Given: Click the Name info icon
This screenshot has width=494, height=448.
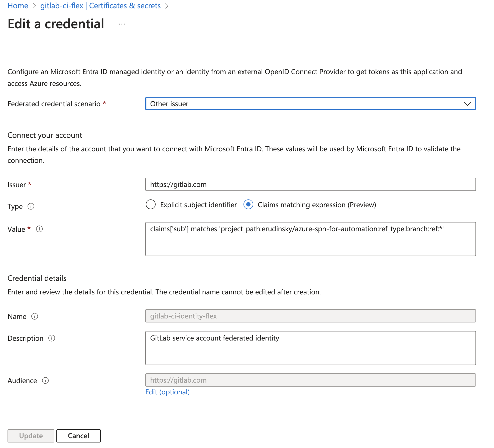Looking at the screenshot, I should [35, 316].
